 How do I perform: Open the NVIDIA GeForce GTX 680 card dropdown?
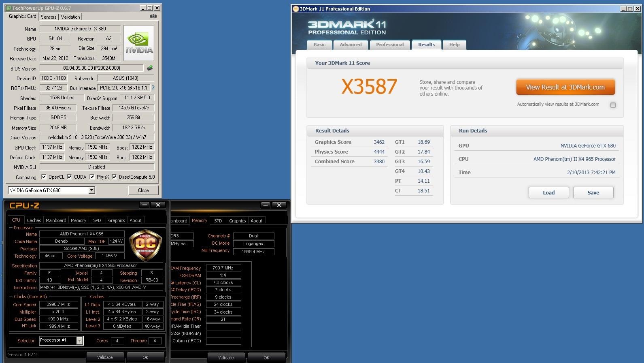[92, 190]
